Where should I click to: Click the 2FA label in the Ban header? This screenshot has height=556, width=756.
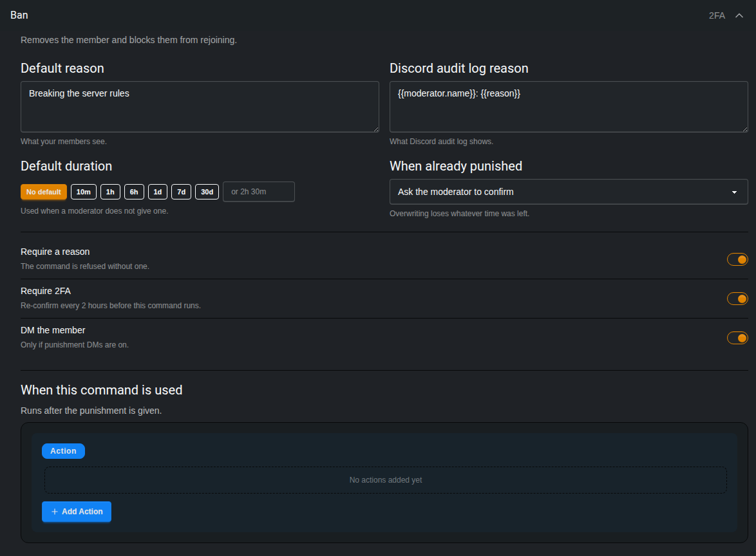717,15
